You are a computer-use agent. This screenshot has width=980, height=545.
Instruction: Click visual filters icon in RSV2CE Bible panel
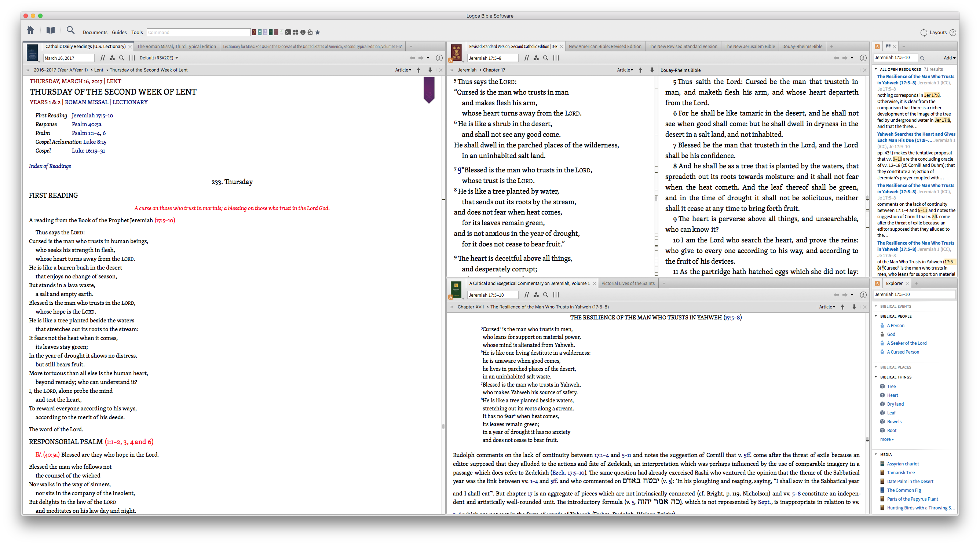[536, 58]
